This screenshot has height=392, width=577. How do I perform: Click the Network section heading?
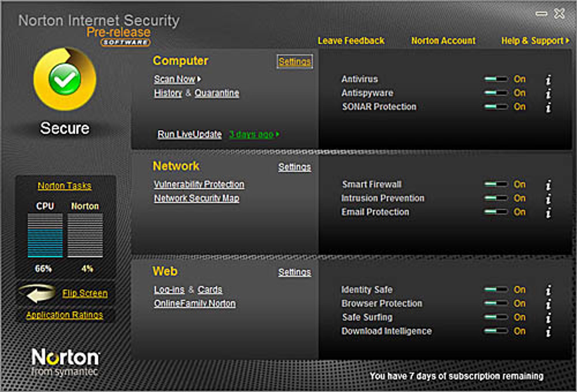point(176,166)
